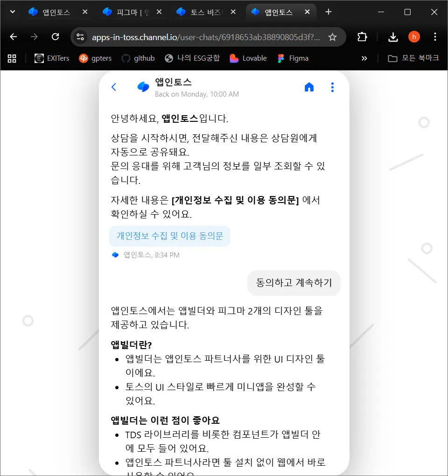This screenshot has height=476, width=448.
Task: Open the chat more-options menu
Action: [332, 87]
